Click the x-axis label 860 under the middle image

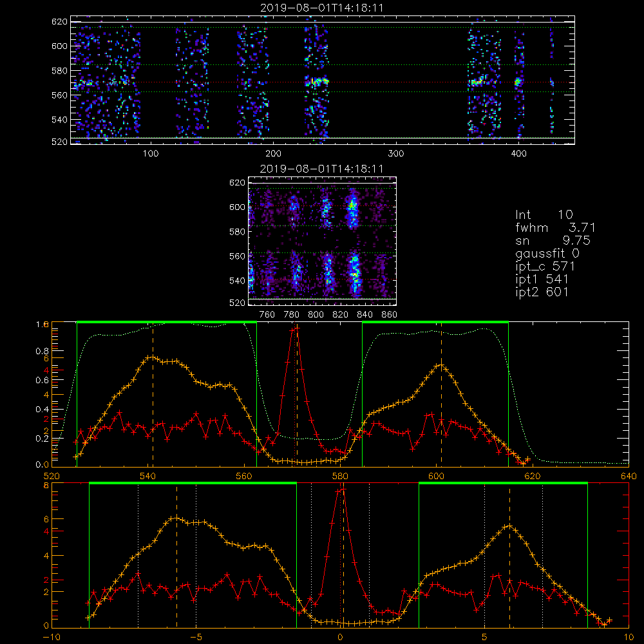[390, 315]
